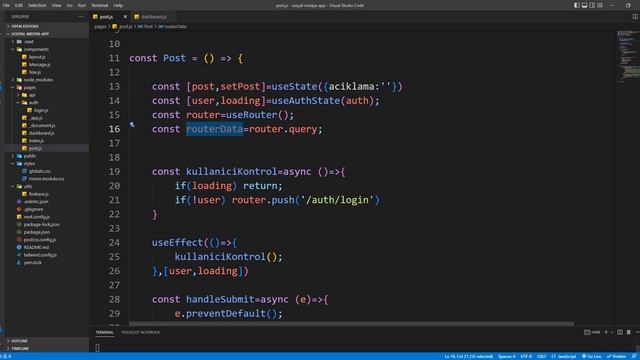The width and height of the screenshot is (640, 360).
Task: Open the Selection menu
Action: (37, 5)
